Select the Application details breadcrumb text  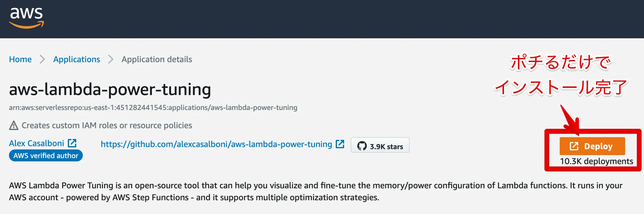157,59
